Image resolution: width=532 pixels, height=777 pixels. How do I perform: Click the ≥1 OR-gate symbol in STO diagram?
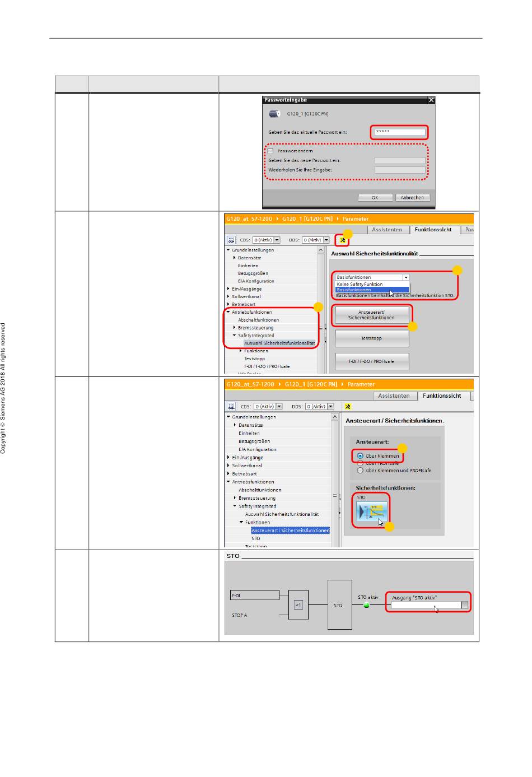[298, 605]
